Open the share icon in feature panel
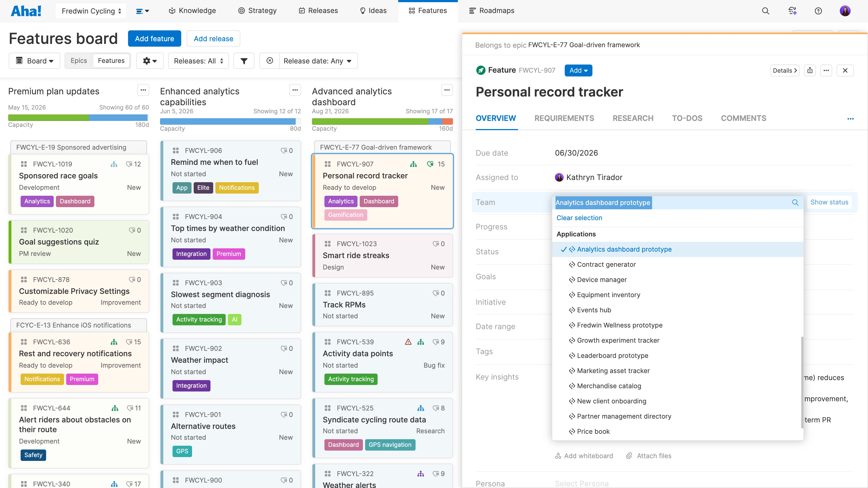 click(x=810, y=70)
